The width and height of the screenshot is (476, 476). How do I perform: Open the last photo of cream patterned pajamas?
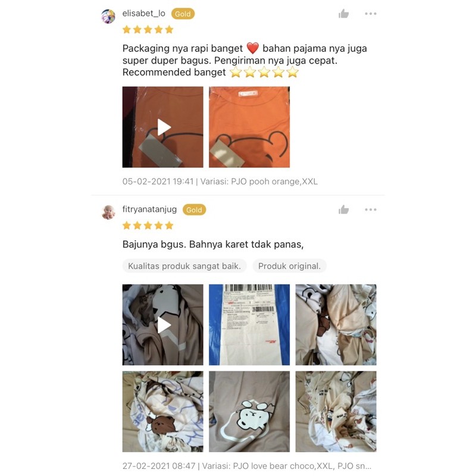[x=336, y=411]
